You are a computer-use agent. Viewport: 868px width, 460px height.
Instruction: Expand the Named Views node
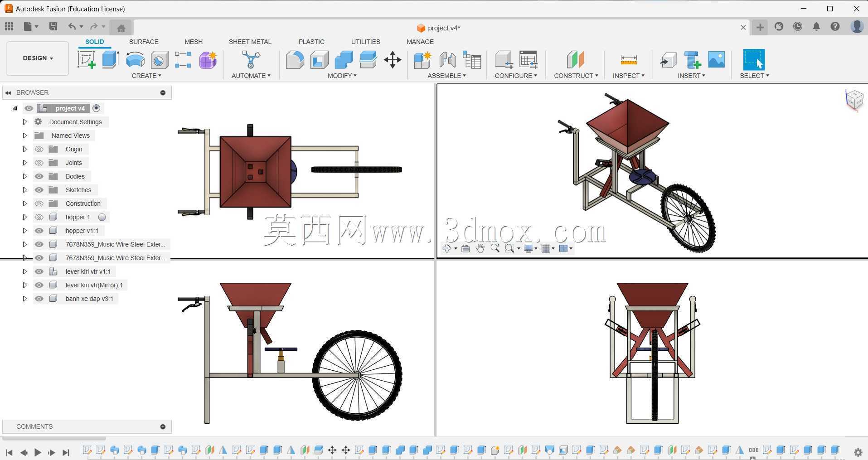25,136
